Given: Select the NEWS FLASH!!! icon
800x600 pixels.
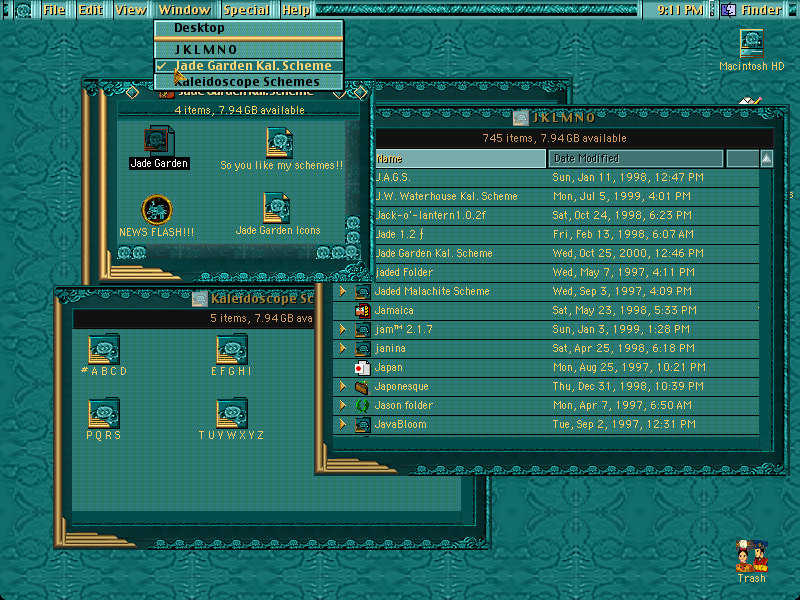Looking at the screenshot, I should click(x=157, y=210).
